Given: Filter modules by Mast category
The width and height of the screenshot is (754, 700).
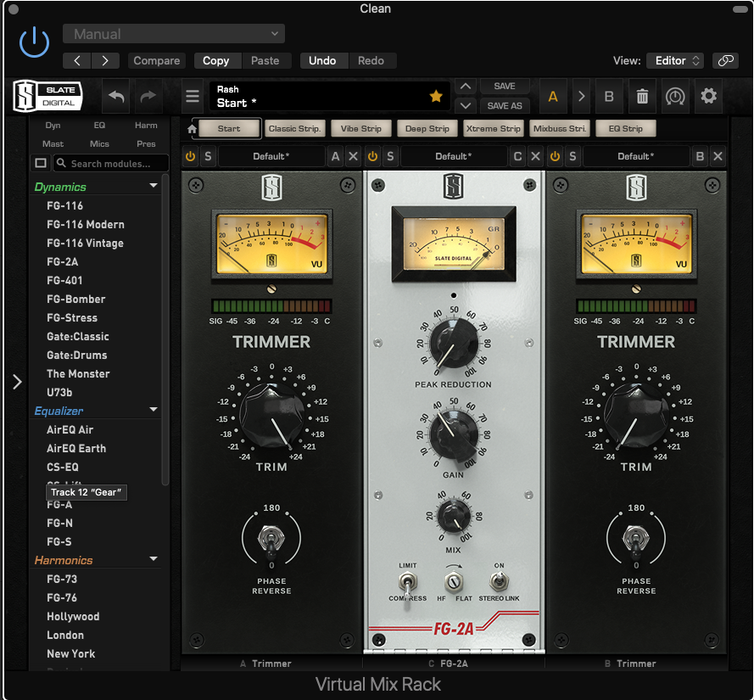Looking at the screenshot, I should point(53,144).
